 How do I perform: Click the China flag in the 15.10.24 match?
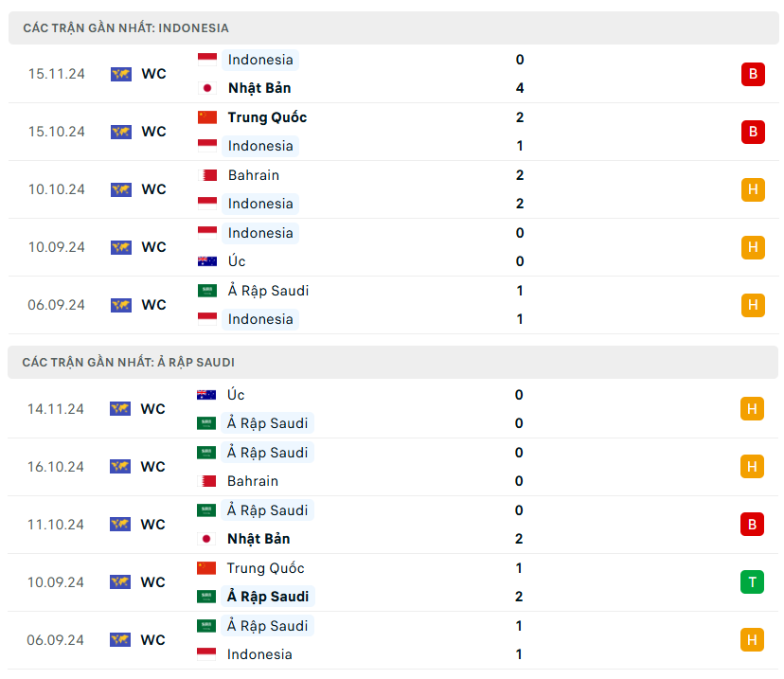[207, 117]
